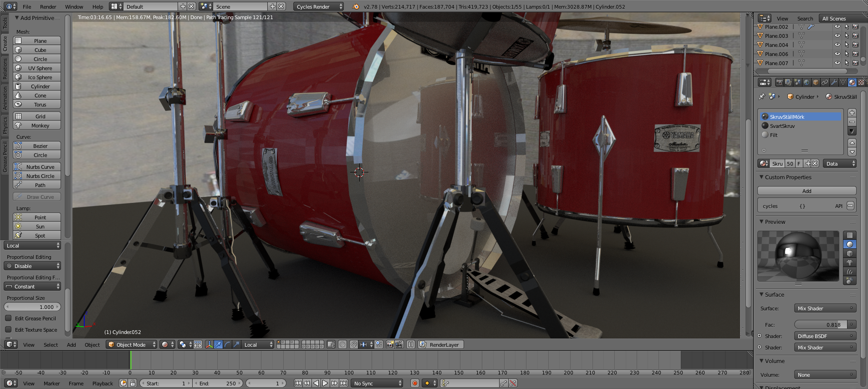Remove the selected material slot
This screenshot has height=389, width=868.
[852, 122]
